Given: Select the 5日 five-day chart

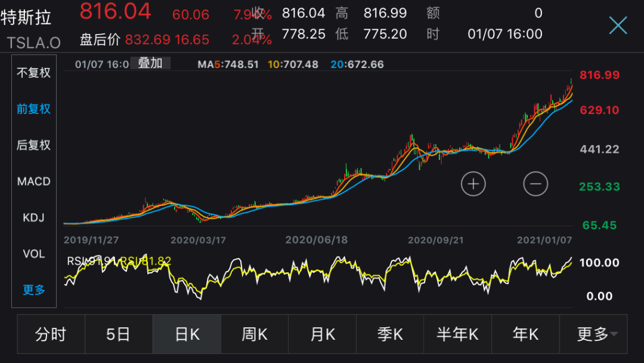Looking at the screenshot, I should coord(118,334).
